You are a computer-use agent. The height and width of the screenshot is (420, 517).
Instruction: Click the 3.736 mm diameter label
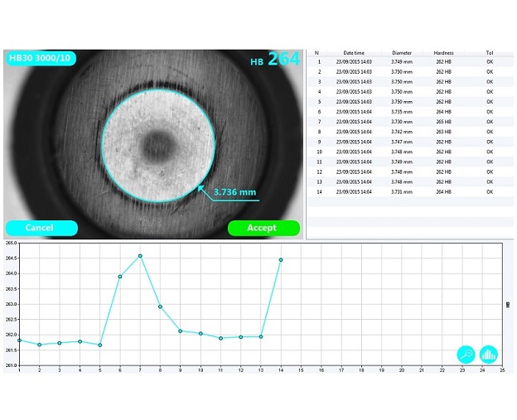(x=230, y=192)
